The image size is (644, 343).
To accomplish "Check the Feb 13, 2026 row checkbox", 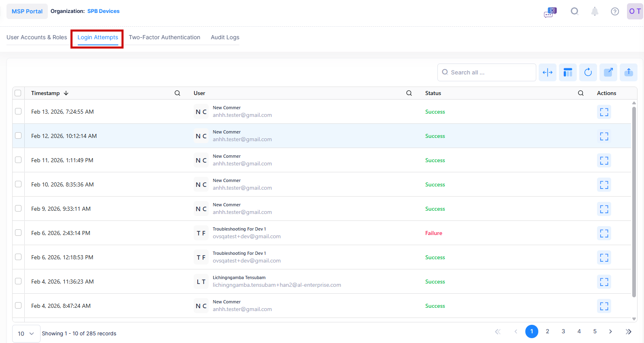I will [x=18, y=111].
